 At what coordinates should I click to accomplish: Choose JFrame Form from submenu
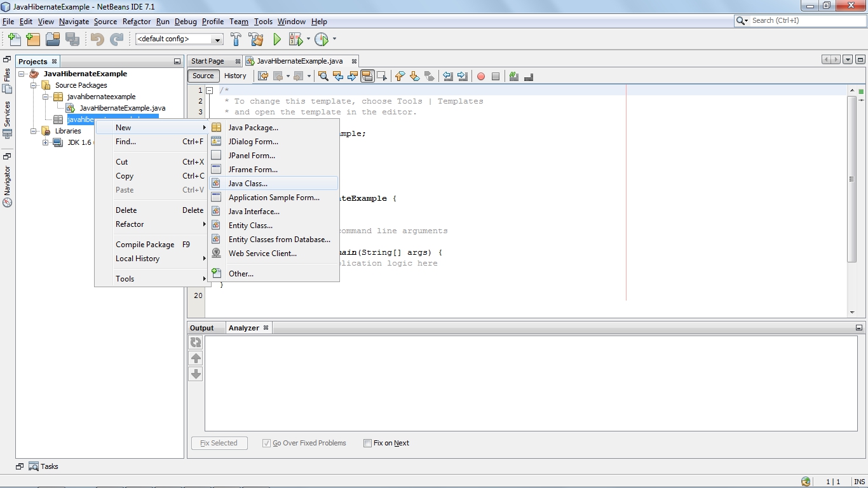274,170
